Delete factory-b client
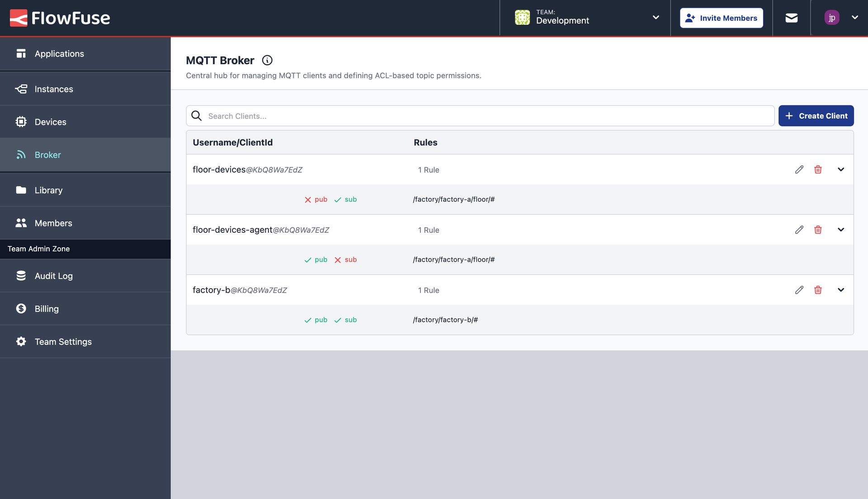 818,289
